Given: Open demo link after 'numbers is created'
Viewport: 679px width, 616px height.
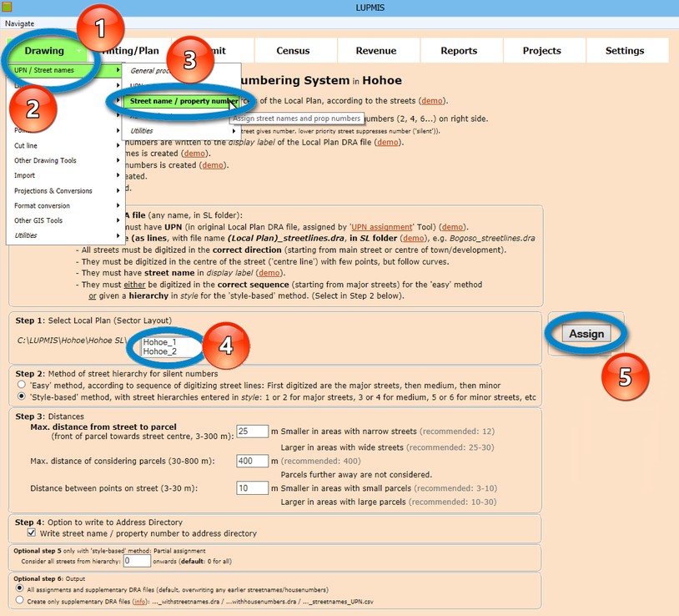Looking at the screenshot, I should (x=213, y=165).
